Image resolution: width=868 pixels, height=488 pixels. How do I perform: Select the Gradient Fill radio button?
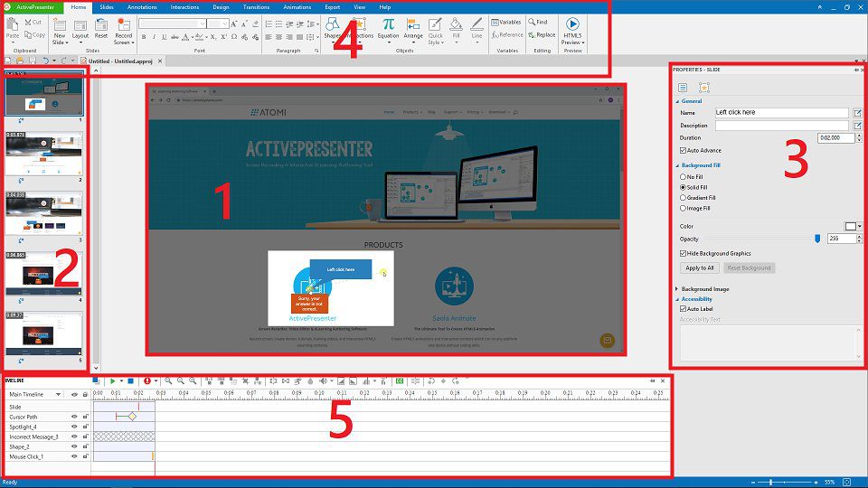tap(683, 197)
